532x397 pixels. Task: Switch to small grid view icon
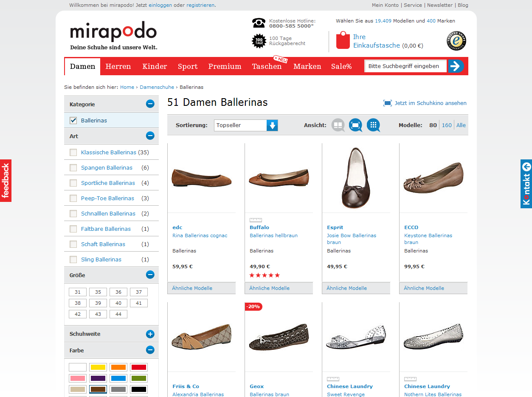point(373,125)
